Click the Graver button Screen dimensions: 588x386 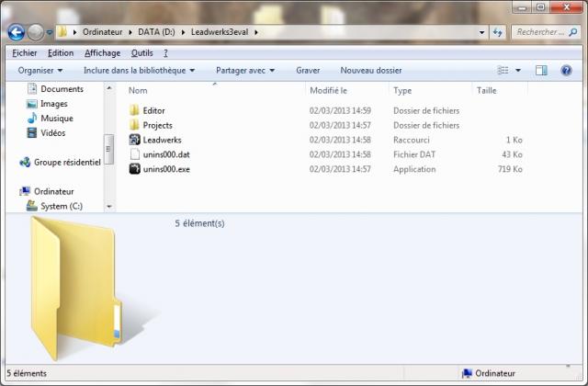click(x=308, y=70)
